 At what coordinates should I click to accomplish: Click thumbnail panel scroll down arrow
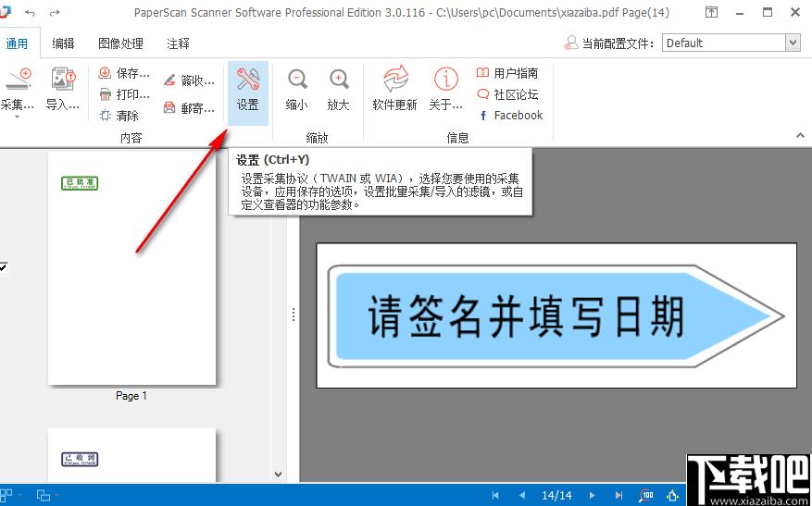(278, 474)
